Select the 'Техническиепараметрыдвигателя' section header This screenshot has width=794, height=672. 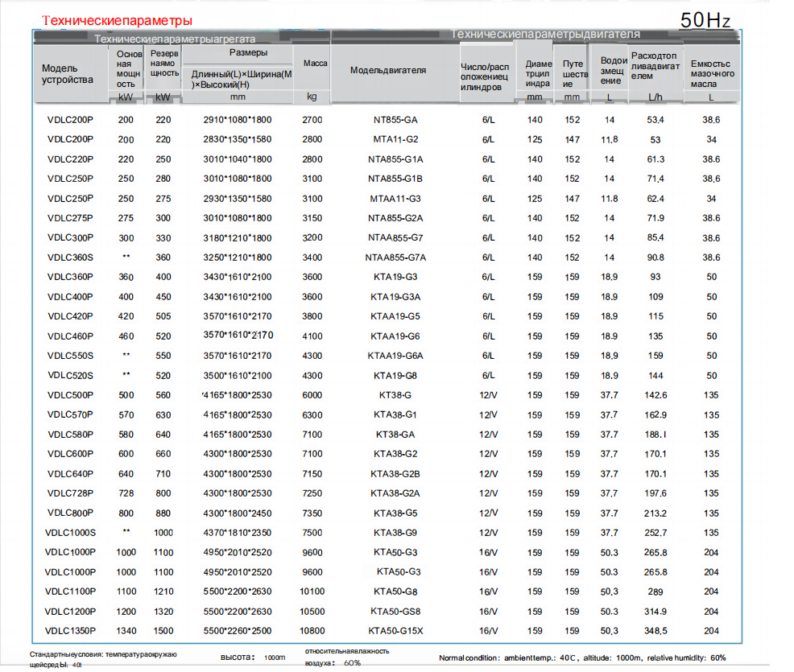pyautogui.click(x=545, y=34)
